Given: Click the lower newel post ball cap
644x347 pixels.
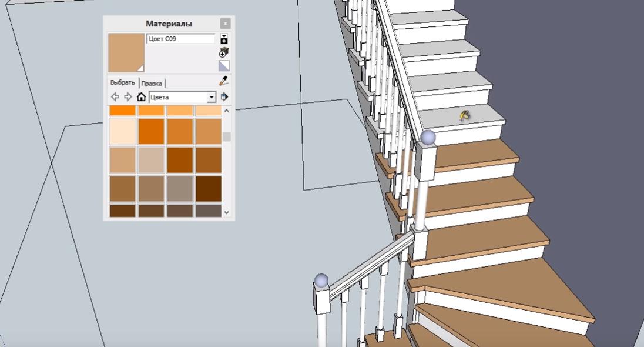Looking at the screenshot, I should (321, 280).
